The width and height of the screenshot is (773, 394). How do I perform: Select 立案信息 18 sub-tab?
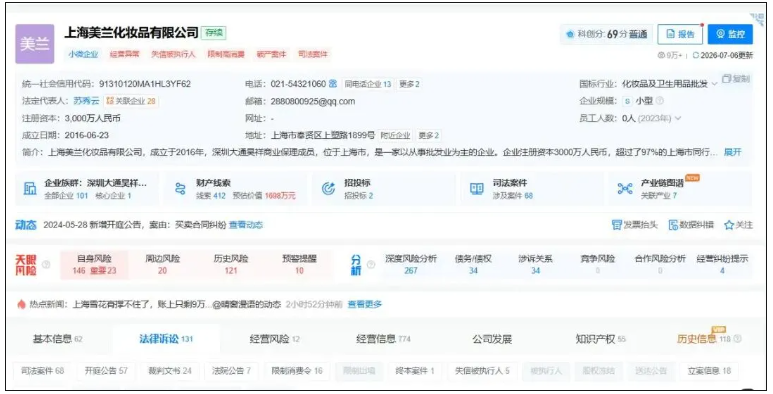click(709, 371)
